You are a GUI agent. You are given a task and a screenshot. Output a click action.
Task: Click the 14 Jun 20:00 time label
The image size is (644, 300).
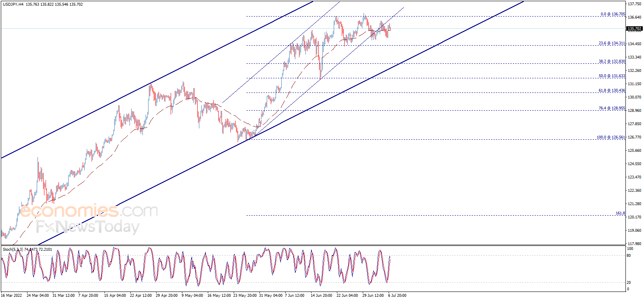(321, 296)
